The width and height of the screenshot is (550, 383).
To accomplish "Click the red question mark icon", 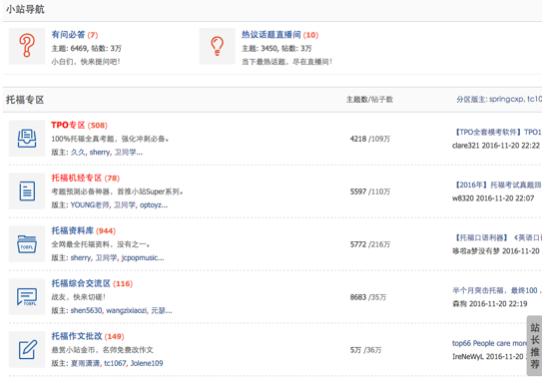I will click(x=27, y=46).
